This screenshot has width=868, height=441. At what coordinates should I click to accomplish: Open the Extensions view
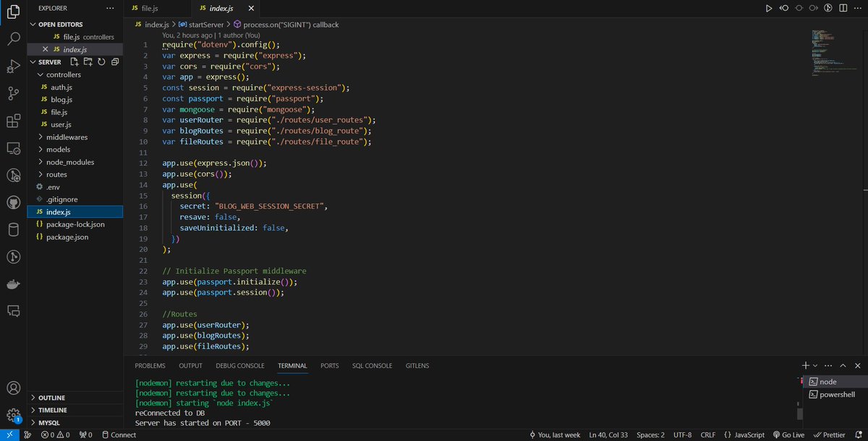13,121
